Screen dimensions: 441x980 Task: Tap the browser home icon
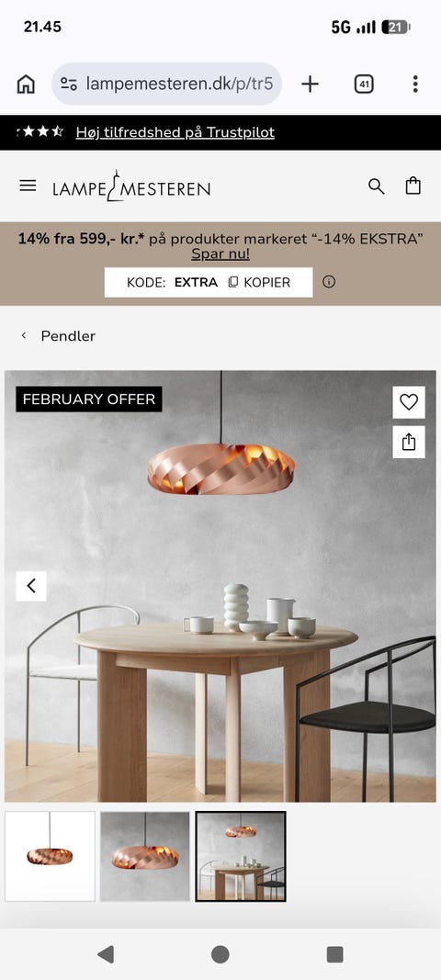coord(26,84)
